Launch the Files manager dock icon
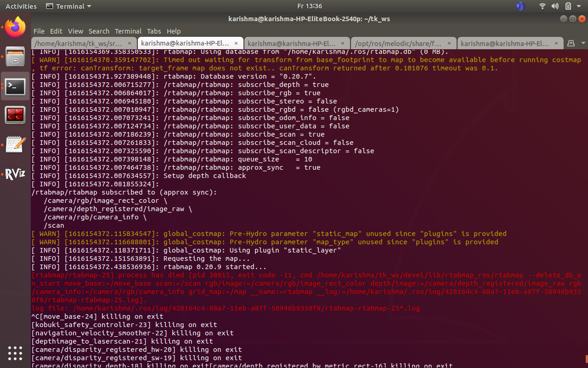Screen dimensions: 588x368 [x=15, y=57]
